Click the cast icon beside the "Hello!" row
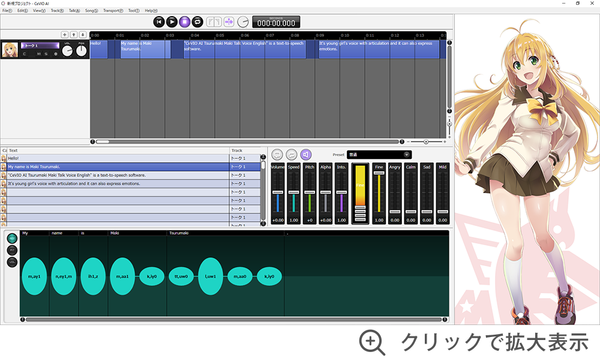Screen dimensions: 600x364 point(4,158)
